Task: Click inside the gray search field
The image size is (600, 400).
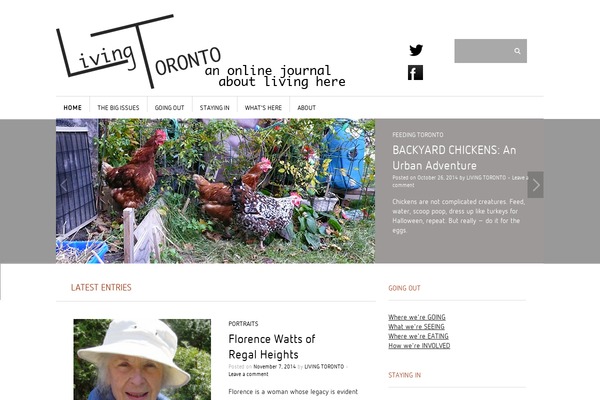Action: point(484,51)
